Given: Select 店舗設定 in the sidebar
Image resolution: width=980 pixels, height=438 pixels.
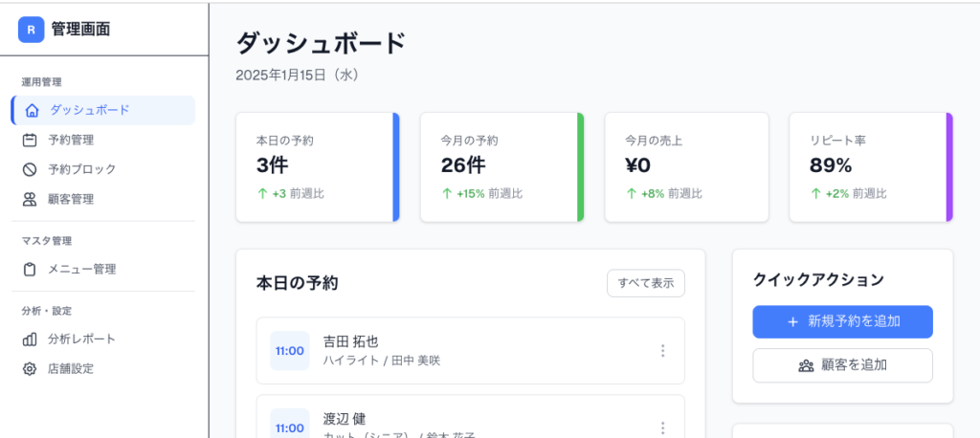Looking at the screenshot, I should [x=71, y=368].
